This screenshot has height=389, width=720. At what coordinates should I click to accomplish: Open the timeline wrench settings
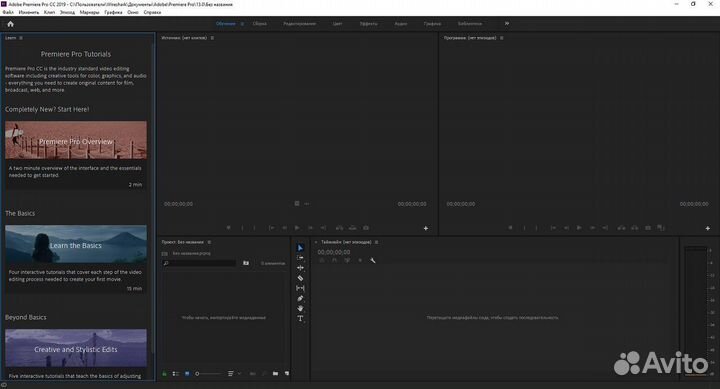pyautogui.click(x=373, y=260)
